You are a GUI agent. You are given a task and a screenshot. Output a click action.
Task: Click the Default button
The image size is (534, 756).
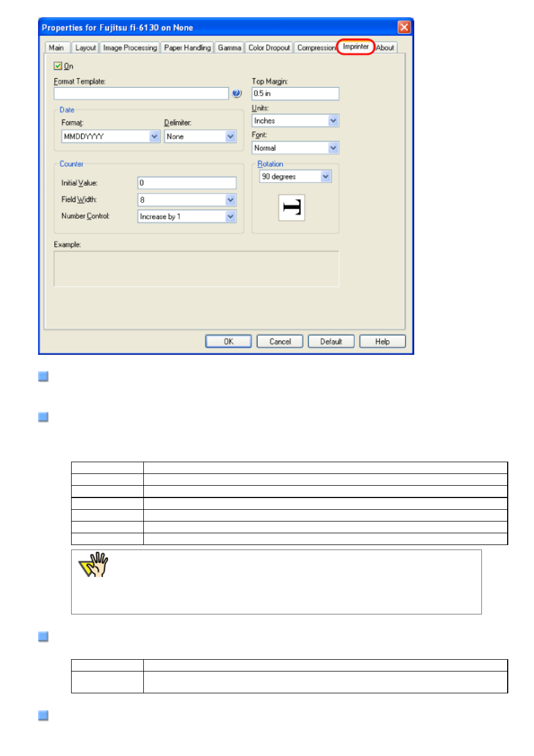click(x=331, y=341)
